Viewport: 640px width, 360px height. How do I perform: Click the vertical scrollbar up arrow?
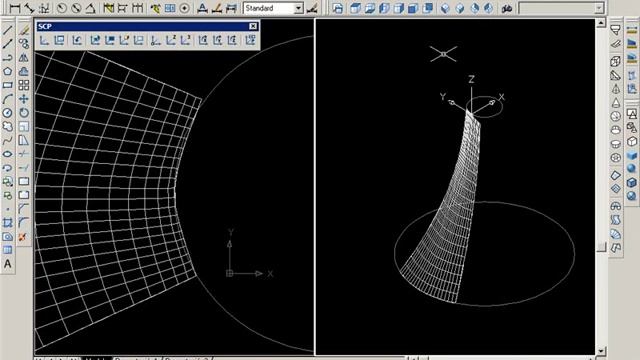601,23
